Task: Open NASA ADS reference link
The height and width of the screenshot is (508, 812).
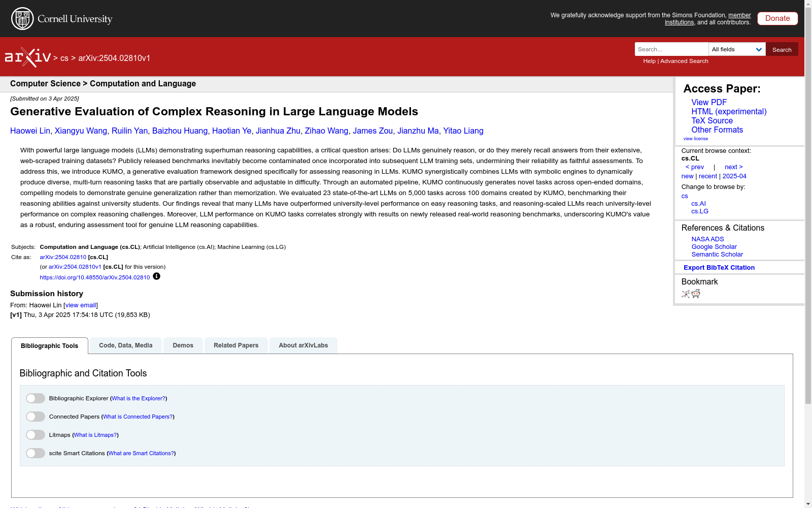Action: 707,239
